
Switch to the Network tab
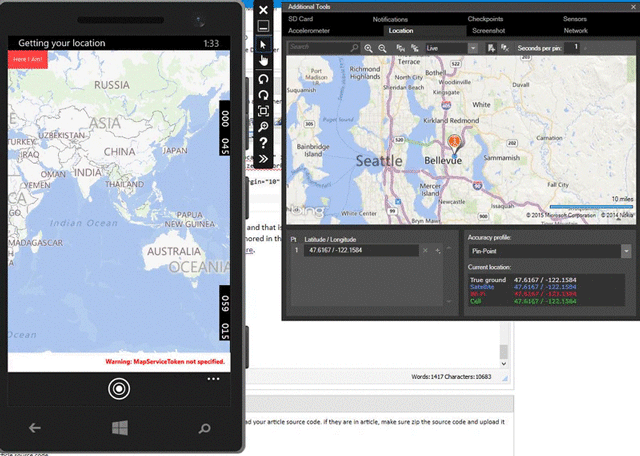click(576, 31)
